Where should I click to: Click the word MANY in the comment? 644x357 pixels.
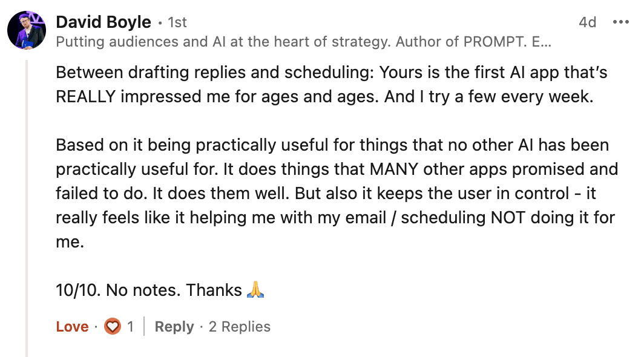pos(395,169)
